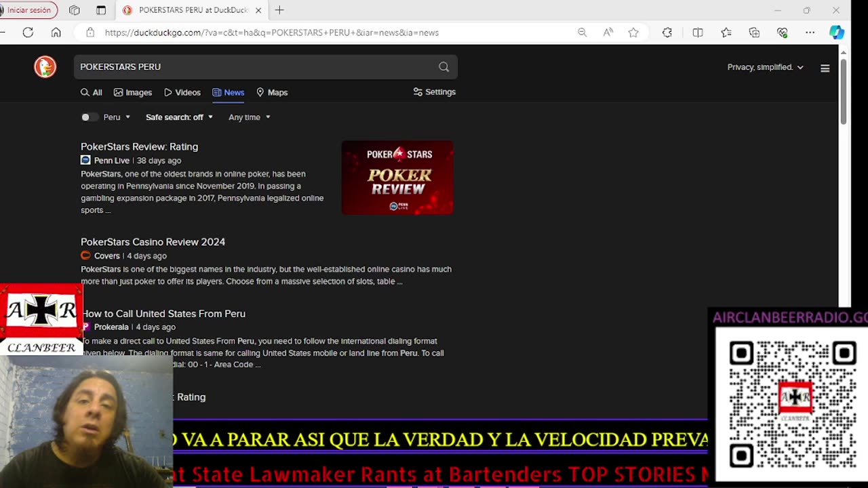Open the hamburger menu at top right
The height and width of the screenshot is (488, 868).
pyautogui.click(x=825, y=68)
